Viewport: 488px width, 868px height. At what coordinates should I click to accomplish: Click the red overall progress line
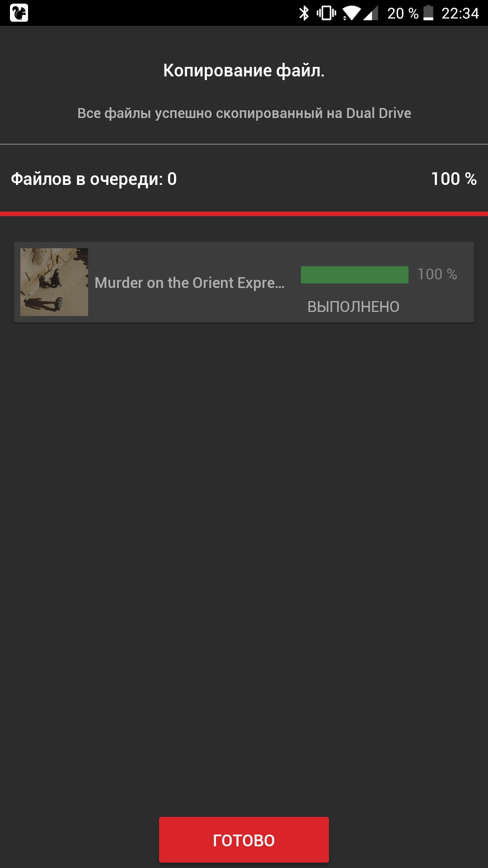244,214
